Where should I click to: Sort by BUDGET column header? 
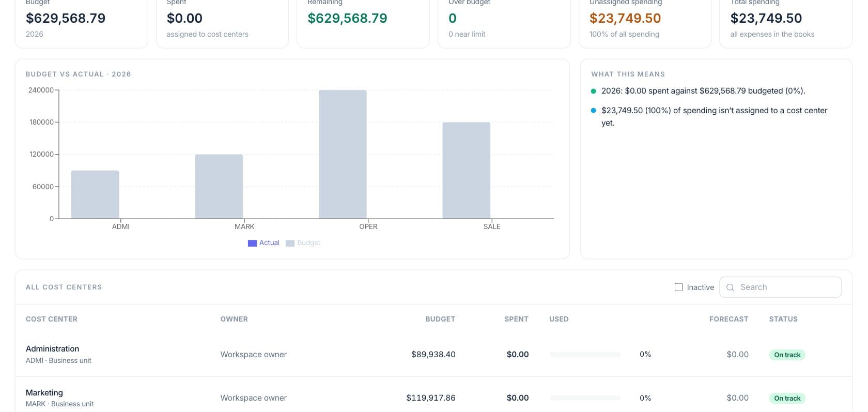(x=440, y=319)
